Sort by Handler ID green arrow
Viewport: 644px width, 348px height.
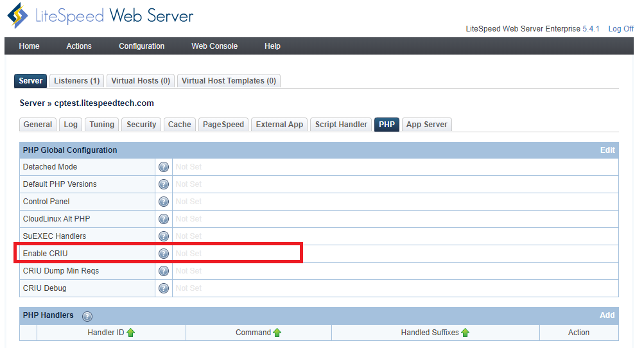tap(130, 333)
